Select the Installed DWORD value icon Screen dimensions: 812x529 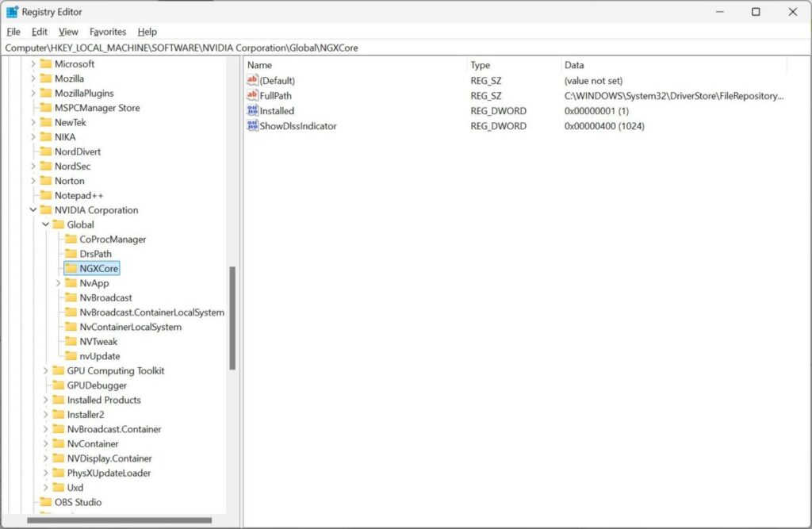[252, 110]
